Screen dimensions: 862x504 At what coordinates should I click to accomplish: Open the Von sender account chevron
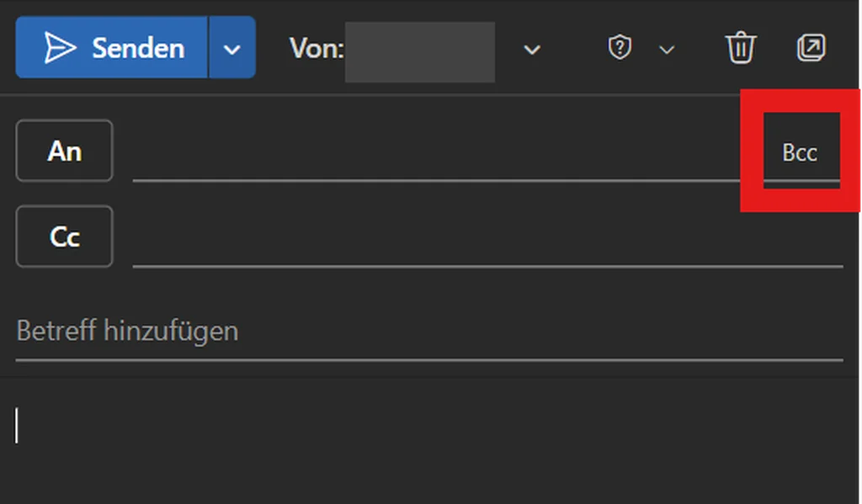(531, 50)
